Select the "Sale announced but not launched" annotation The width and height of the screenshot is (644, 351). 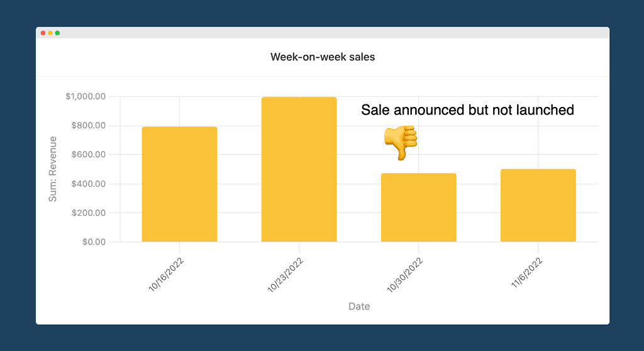tap(467, 110)
